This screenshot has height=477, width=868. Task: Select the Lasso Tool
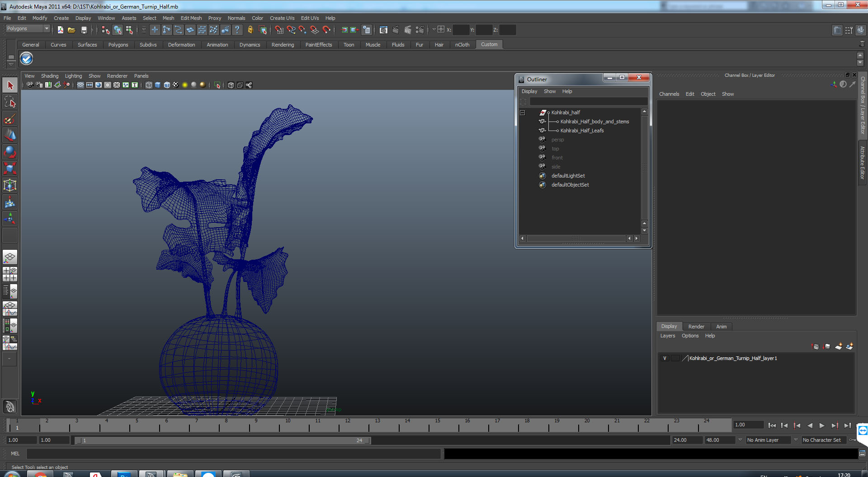pyautogui.click(x=10, y=102)
